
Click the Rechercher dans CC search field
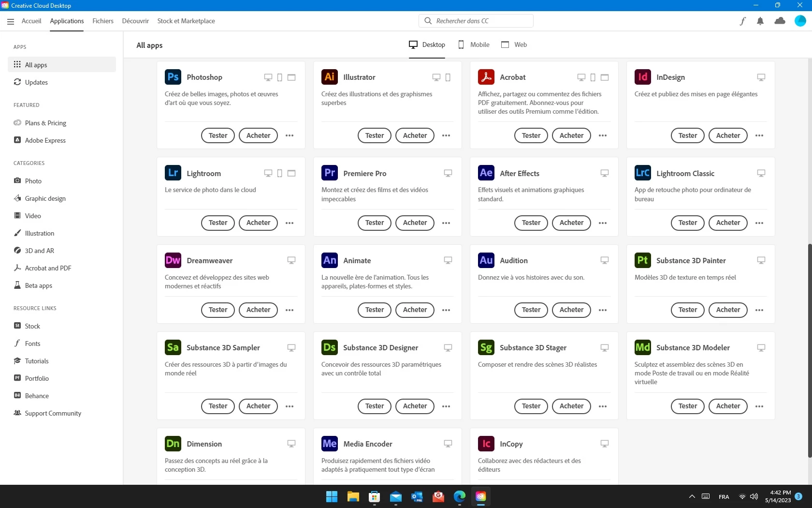click(x=476, y=21)
